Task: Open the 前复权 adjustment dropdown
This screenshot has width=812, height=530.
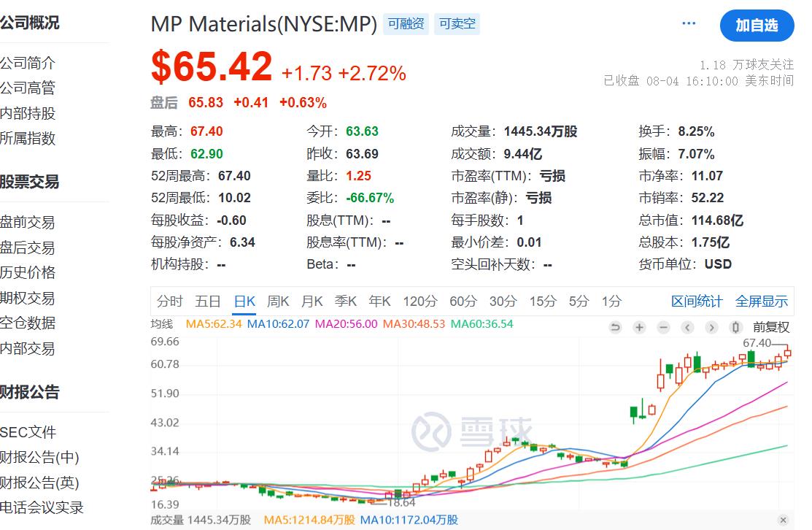Action: tap(771, 328)
